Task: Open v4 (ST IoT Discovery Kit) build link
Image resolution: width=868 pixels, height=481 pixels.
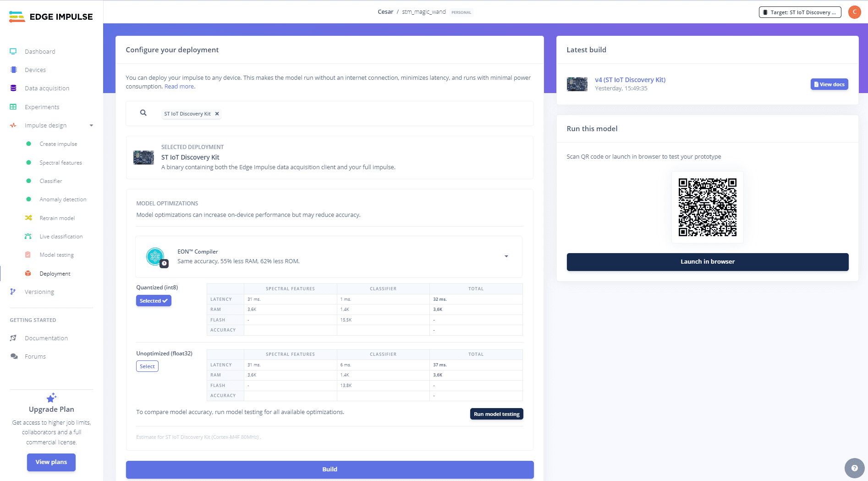Action: (630, 79)
